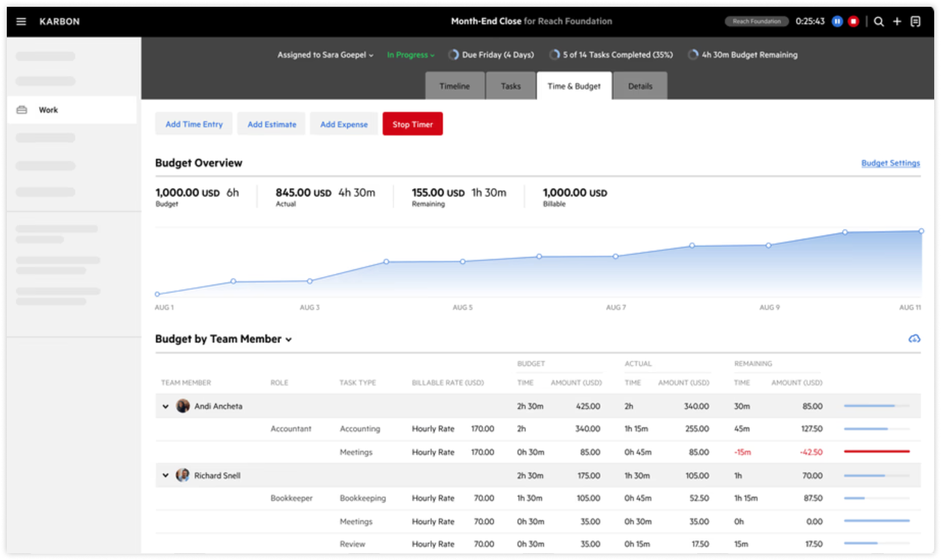Click the chart point above AUG 3
This screenshot has width=941, height=560.
[310, 281]
